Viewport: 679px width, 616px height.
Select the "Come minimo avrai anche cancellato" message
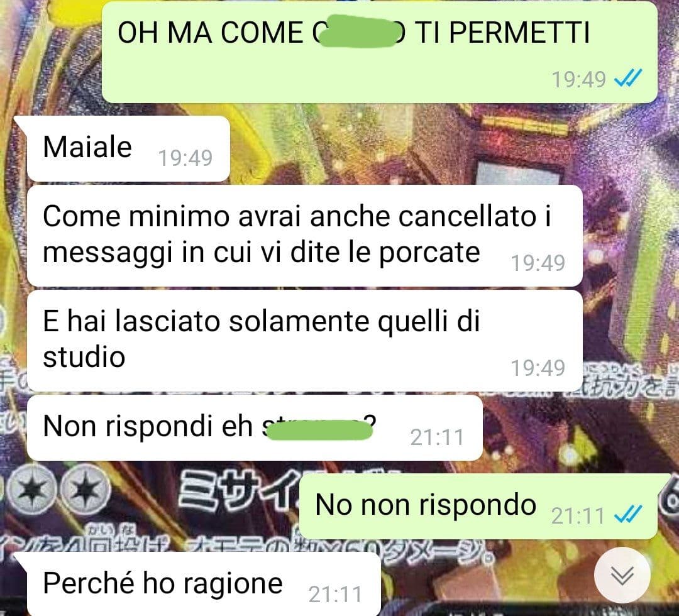point(305,236)
